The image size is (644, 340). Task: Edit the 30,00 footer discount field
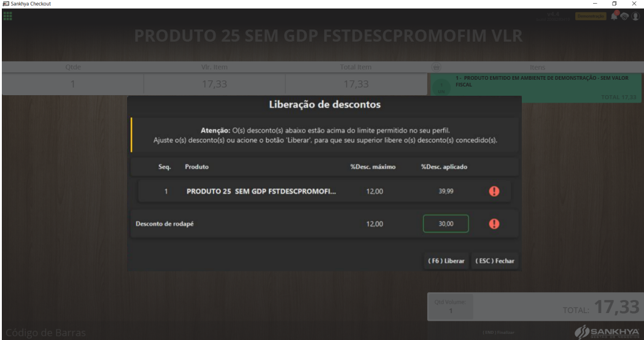pyautogui.click(x=446, y=224)
